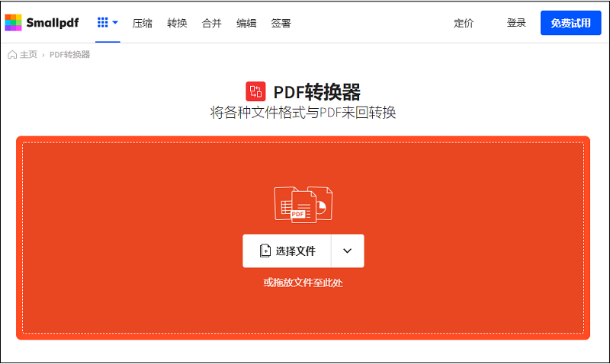
Task: Expand the blue arrow beside the grid icon
Action: coord(115,23)
